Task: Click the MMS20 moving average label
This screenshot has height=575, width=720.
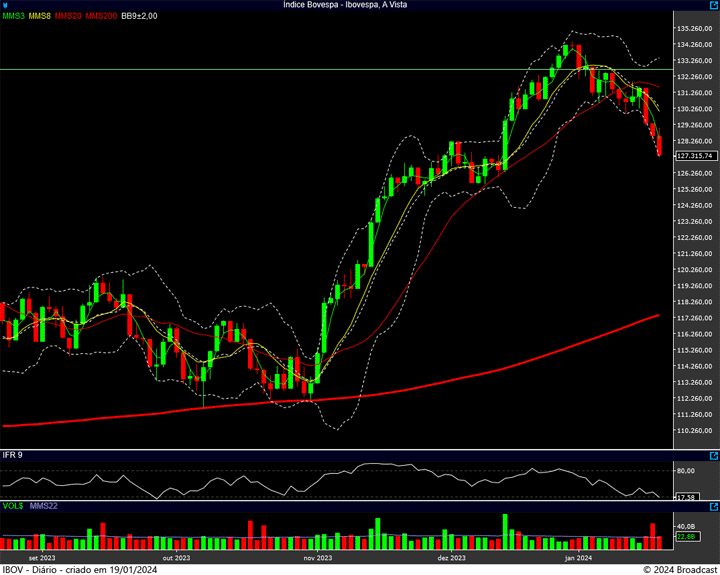Action: (x=68, y=16)
